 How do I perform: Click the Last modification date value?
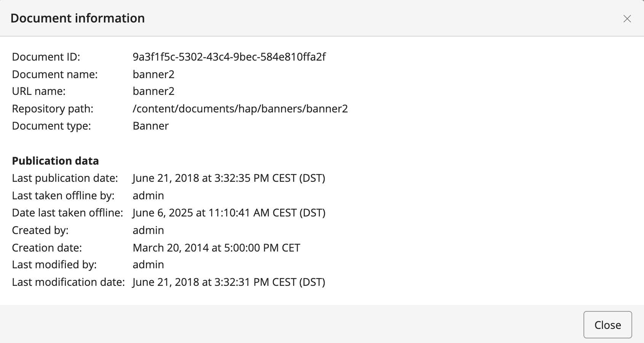click(x=229, y=282)
